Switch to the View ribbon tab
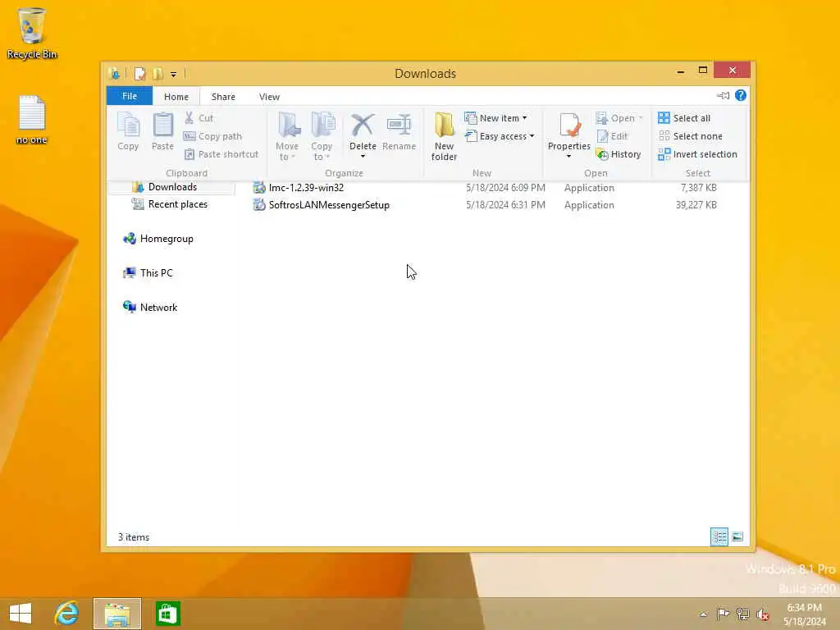Viewport: 840px width, 630px height. coord(269,97)
